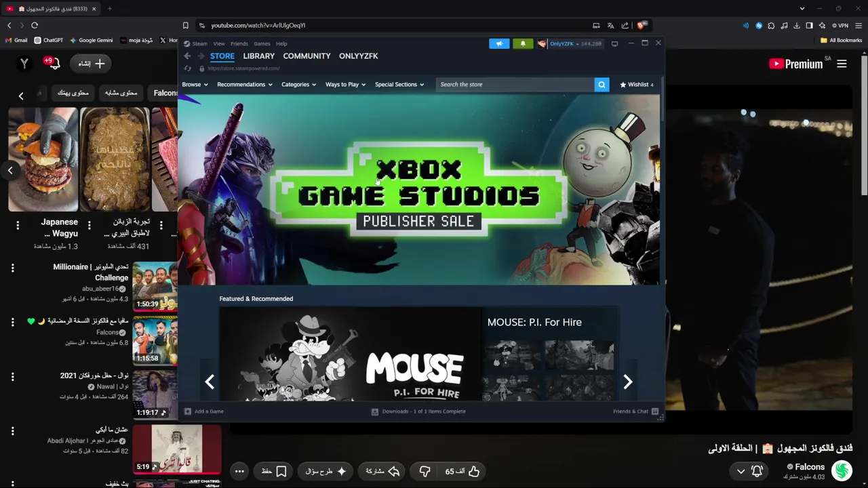Open the YouTube hamburger guide menu
This screenshot has width=868, height=488.
pos(842,64)
